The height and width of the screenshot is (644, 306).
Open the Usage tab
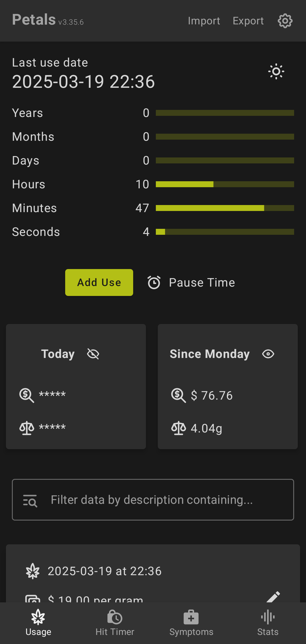coord(38,623)
